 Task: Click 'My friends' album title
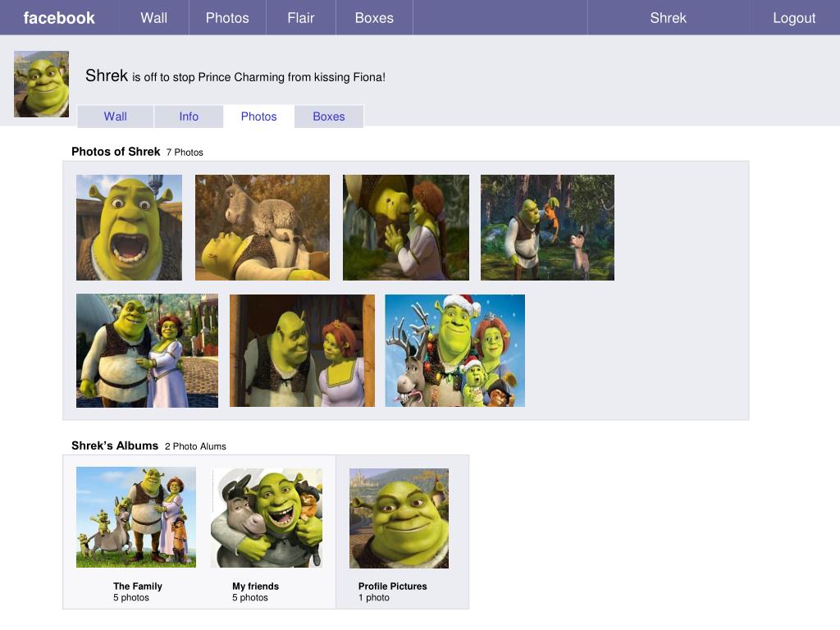(256, 586)
